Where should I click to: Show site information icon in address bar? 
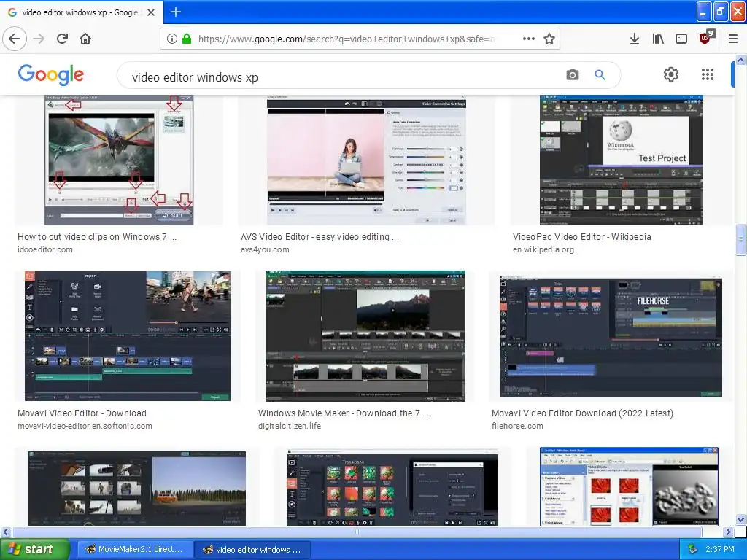point(172,39)
